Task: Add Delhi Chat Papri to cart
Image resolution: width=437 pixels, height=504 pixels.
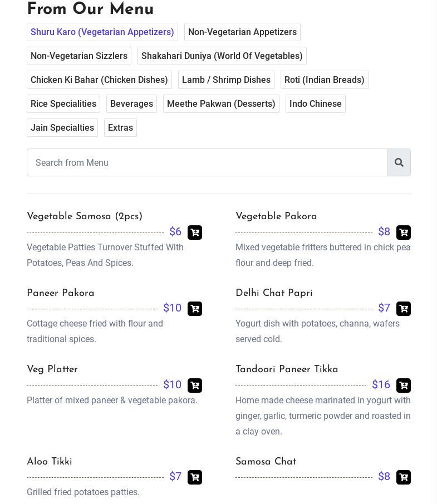Action: click(404, 309)
